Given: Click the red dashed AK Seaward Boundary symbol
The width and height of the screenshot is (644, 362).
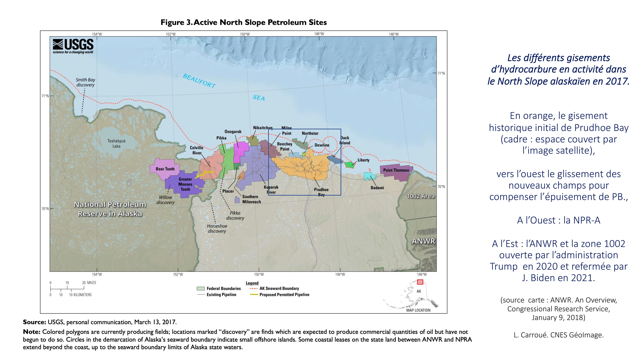Looking at the screenshot, I should (254, 288).
